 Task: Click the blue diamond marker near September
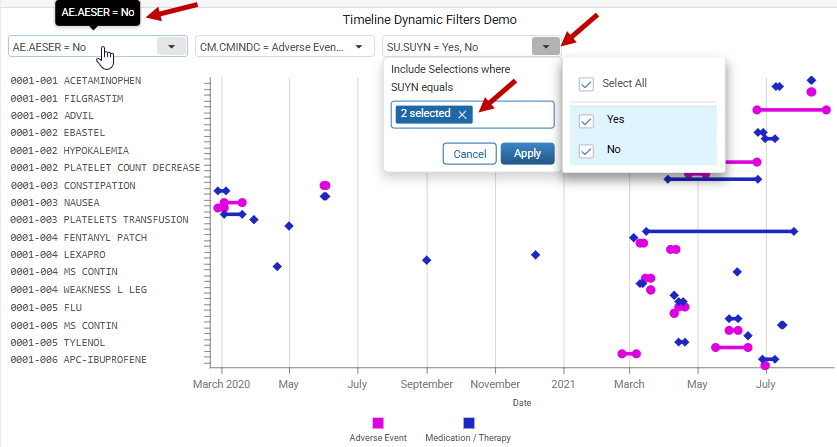(x=427, y=260)
